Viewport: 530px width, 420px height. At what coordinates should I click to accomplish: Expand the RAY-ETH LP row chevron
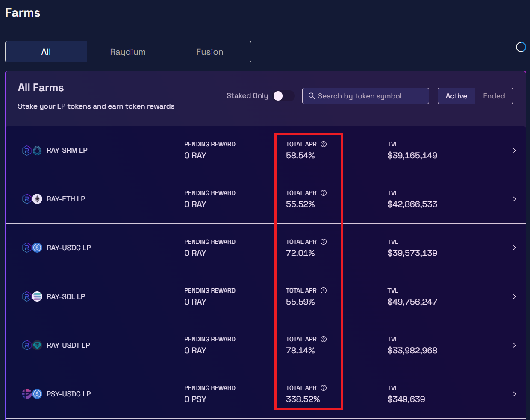(514, 199)
